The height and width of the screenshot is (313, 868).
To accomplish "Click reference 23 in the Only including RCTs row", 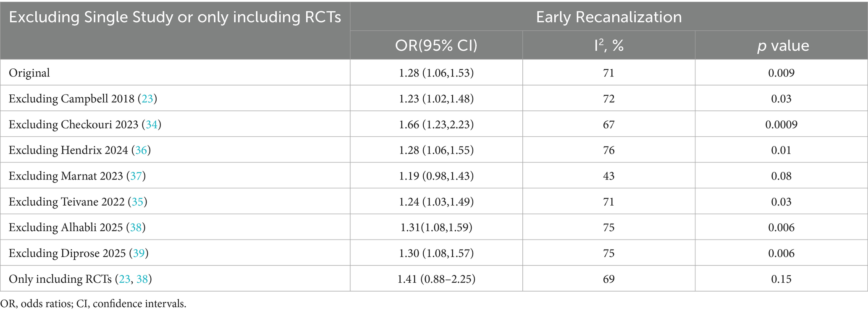I will (x=125, y=279).
